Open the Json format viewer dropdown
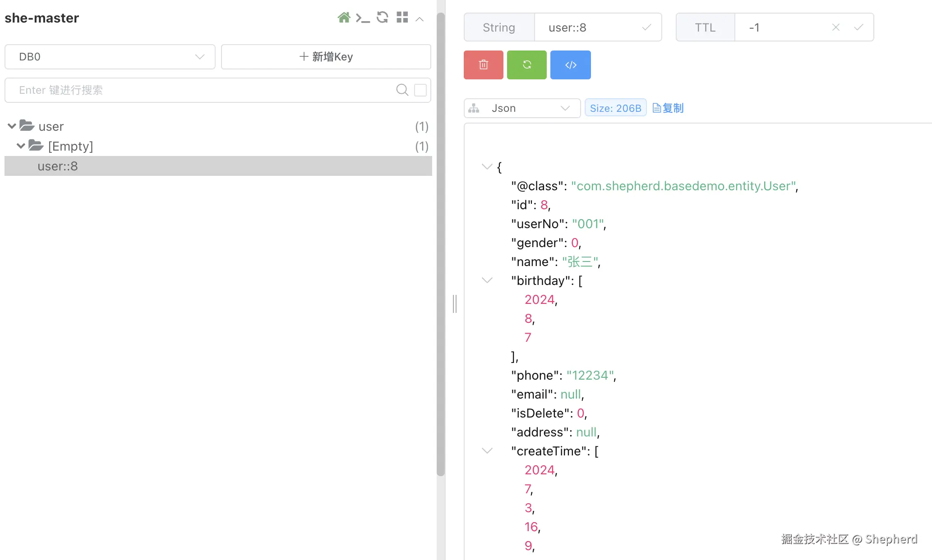Screen dimensions: 932x560 coord(522,108)
